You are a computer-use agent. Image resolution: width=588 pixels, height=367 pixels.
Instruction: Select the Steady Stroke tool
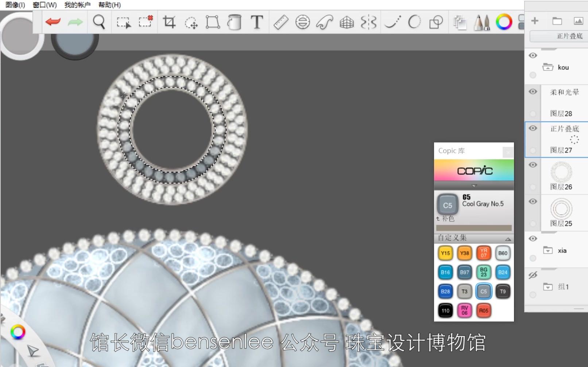[x=393, y=22]
